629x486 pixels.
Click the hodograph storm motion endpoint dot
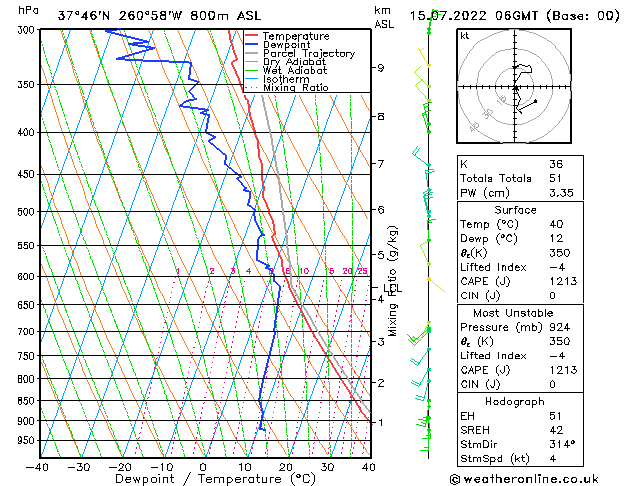click(536, 101)
